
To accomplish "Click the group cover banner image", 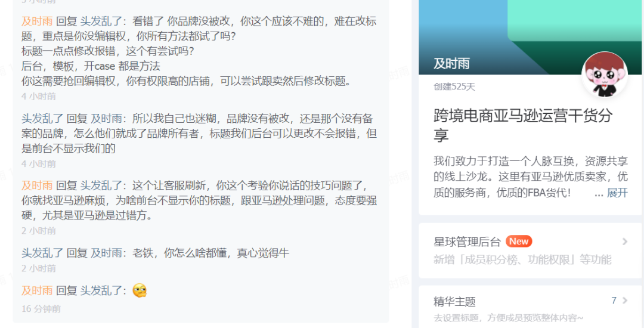I will click(530, 38).
